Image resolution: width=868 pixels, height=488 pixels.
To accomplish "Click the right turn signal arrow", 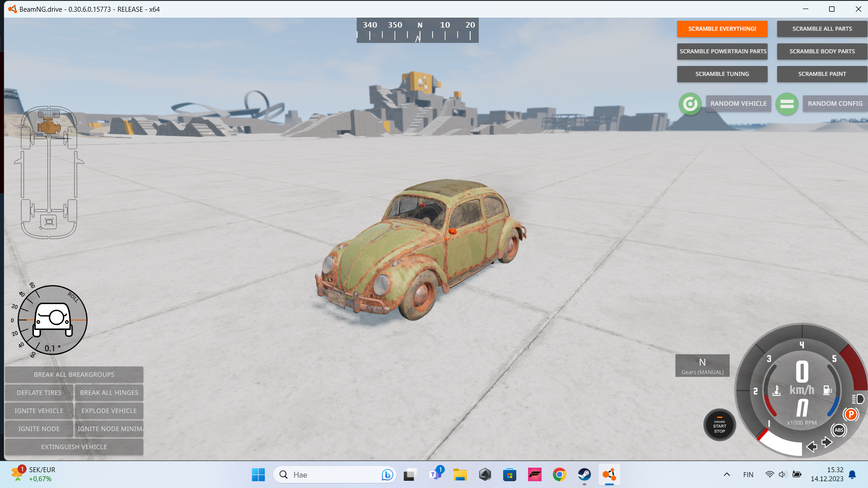I will (827, 442).
